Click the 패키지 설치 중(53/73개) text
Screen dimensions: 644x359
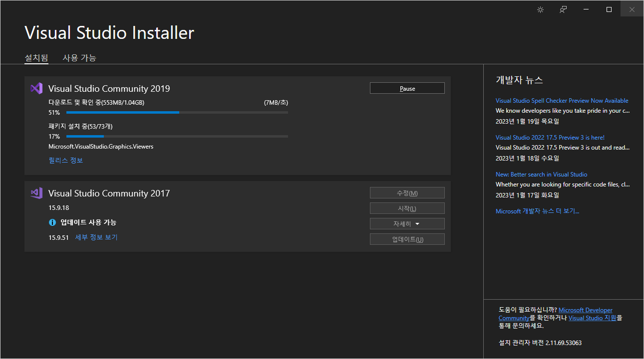[x=80, y=126]
